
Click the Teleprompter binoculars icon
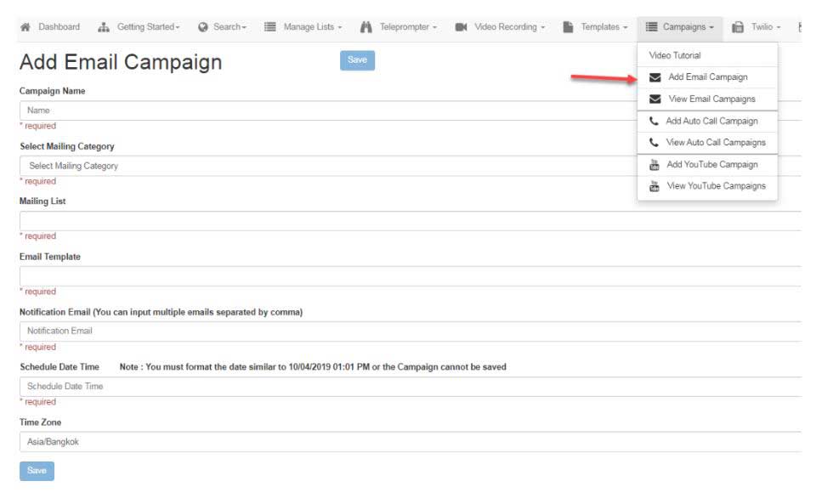366,27
